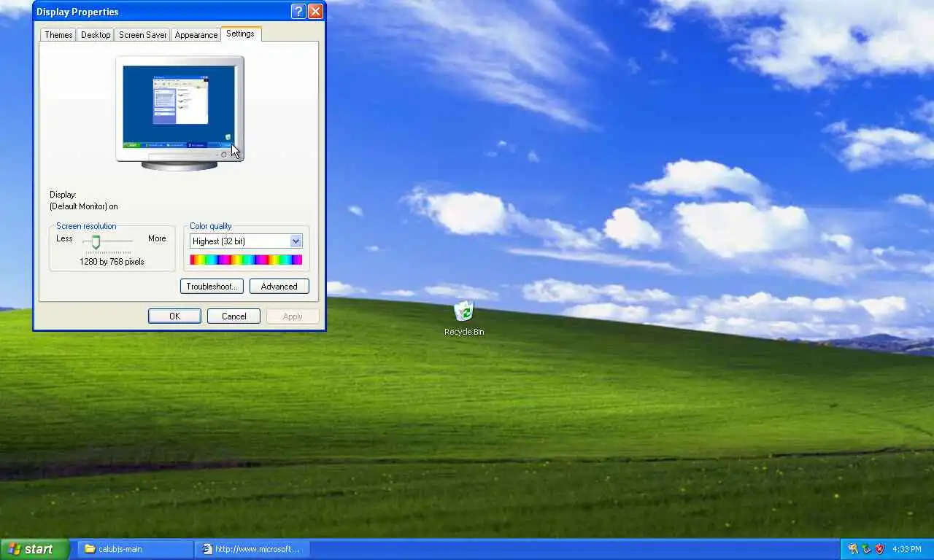Open the Start menu
This screenshot has width=934, height=560.
click(x=35, y=549)
